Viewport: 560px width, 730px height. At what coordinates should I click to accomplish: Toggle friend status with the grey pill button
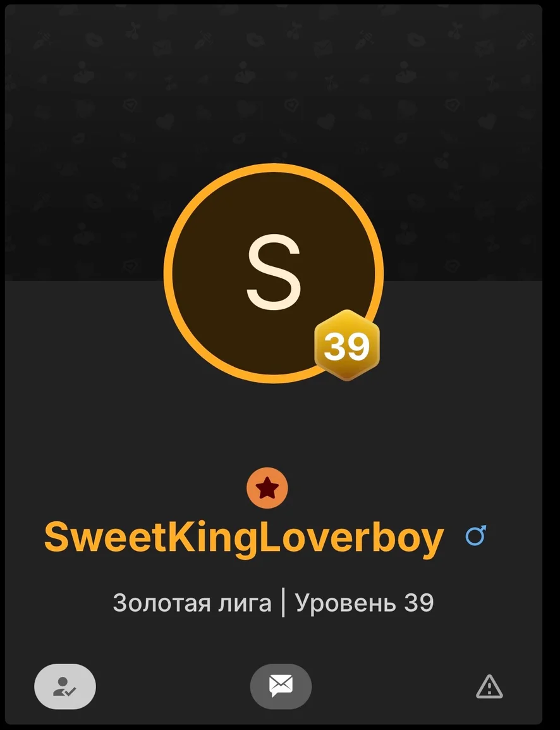point(65,686)
